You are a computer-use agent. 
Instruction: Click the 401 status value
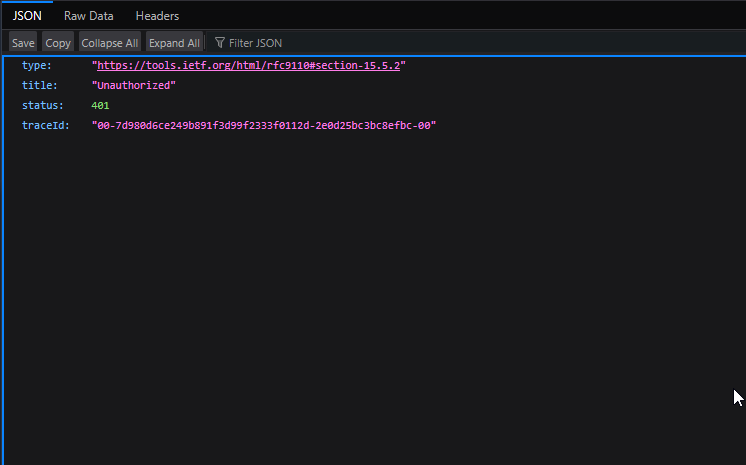[x=100, y=105]
